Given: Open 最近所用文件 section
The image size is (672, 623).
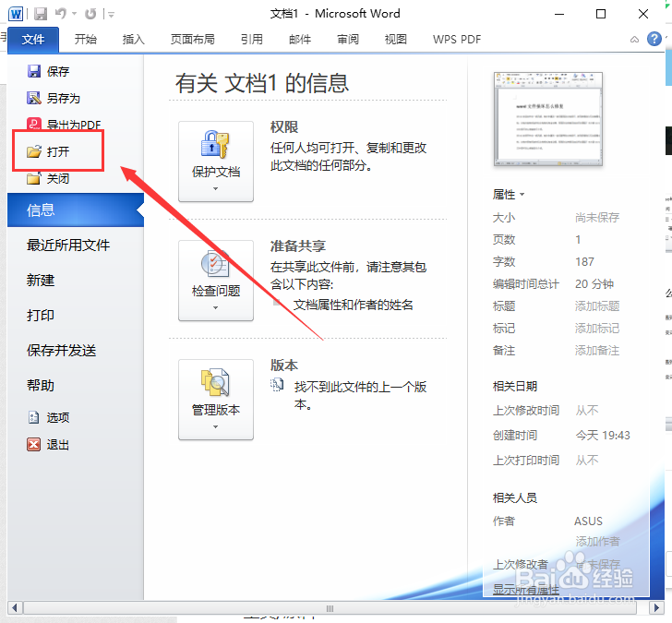Looking at the screenshot, I should 68,246.
